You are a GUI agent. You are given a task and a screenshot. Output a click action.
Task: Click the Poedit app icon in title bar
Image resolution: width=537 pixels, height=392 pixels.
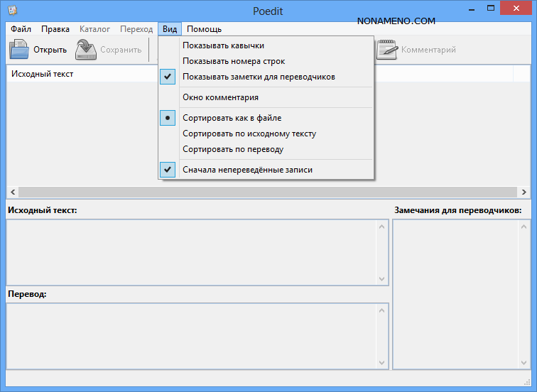coord(12,11)
